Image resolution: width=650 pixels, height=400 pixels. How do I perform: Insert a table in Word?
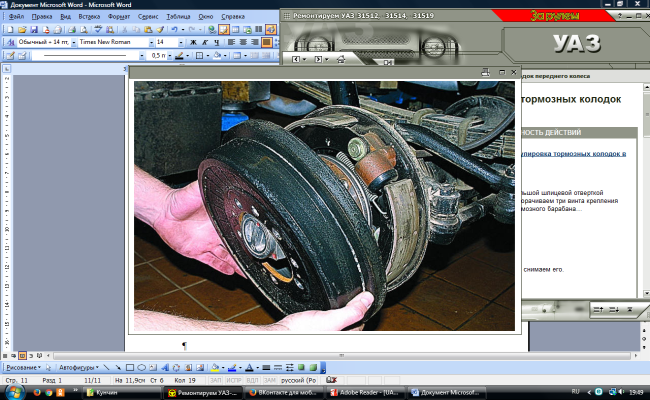(235, 29)
